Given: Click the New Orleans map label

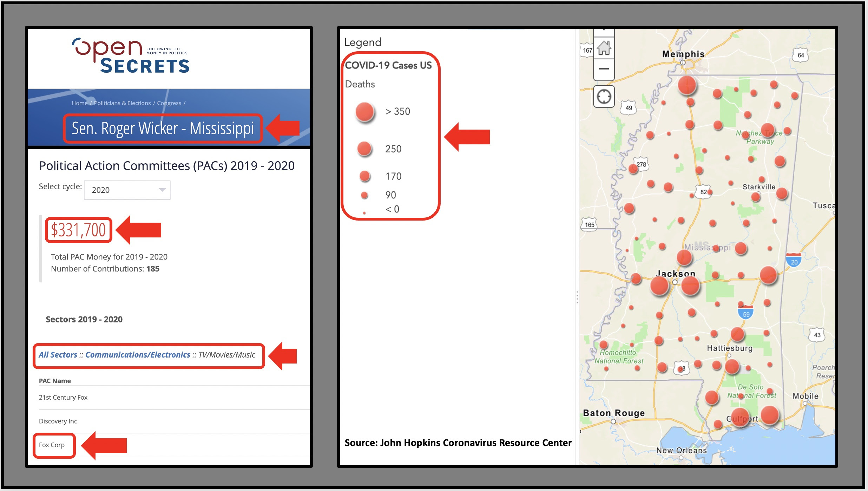Looking at the screenshot, I should (682, 450).
